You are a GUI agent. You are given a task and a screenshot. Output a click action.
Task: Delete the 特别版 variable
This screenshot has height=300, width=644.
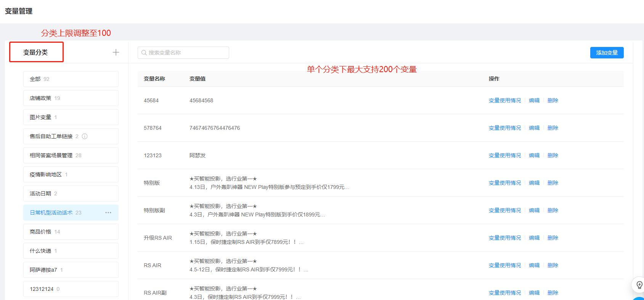[553, 183]
